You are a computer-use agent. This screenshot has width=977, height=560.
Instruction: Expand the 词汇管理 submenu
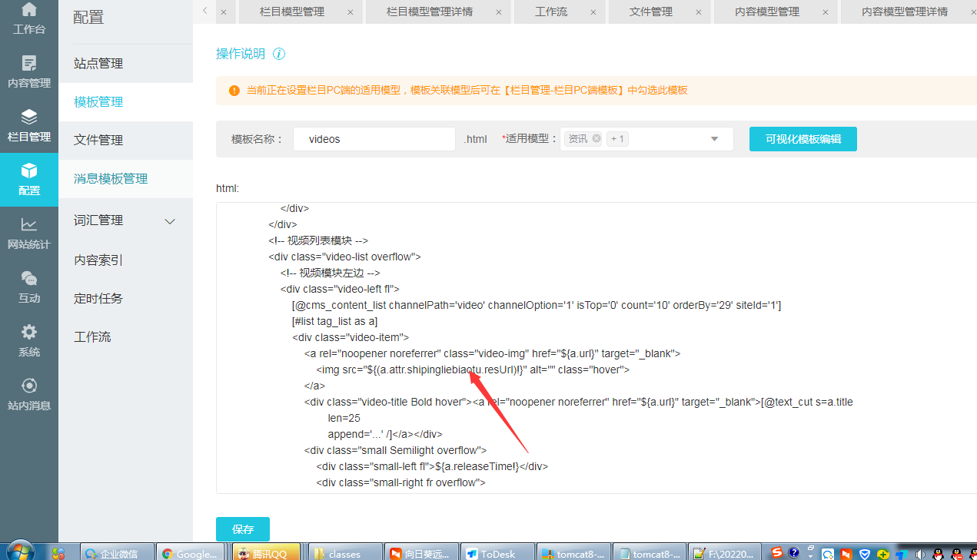(171, 221)
